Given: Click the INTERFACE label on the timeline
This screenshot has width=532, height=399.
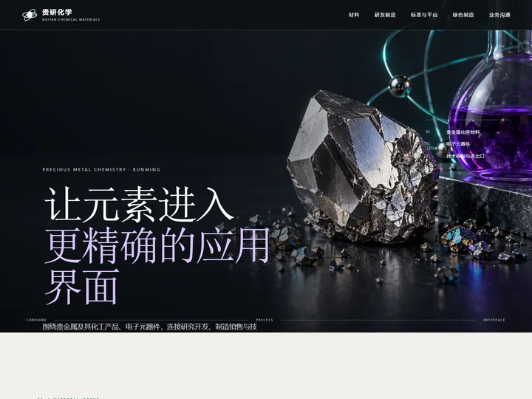Looking at the screenshot, I should (x=494, y=320).
